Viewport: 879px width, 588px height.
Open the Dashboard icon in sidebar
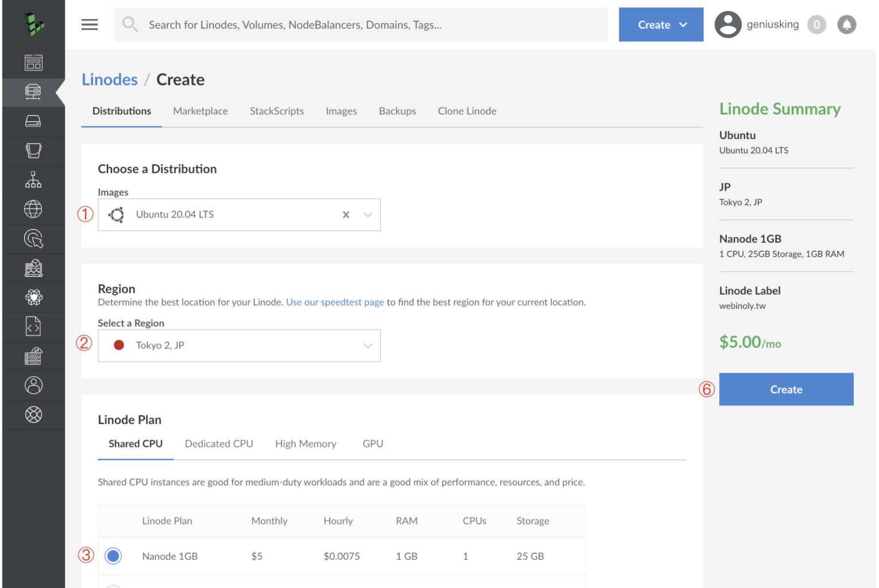tap(33, 63)
